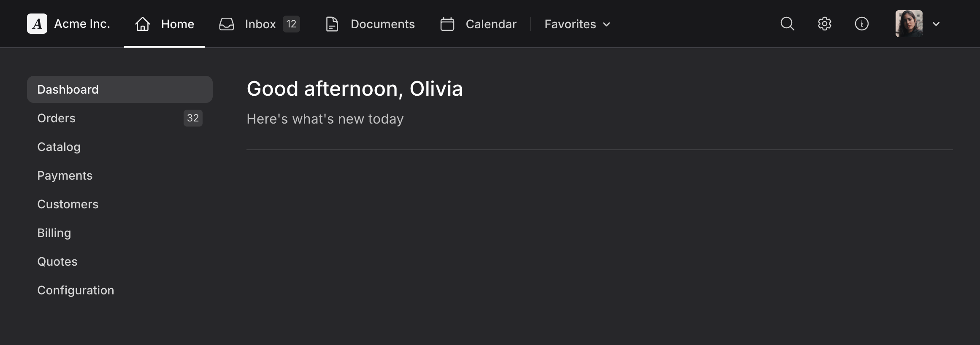The image size is (980, 345).
Task: Click the info circle icon
Action: point(861,24)
